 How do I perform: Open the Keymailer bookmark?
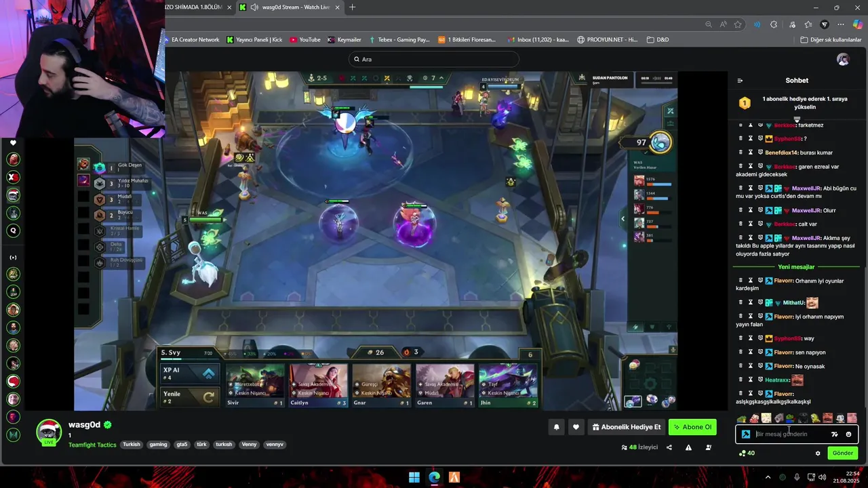[344, 39]
